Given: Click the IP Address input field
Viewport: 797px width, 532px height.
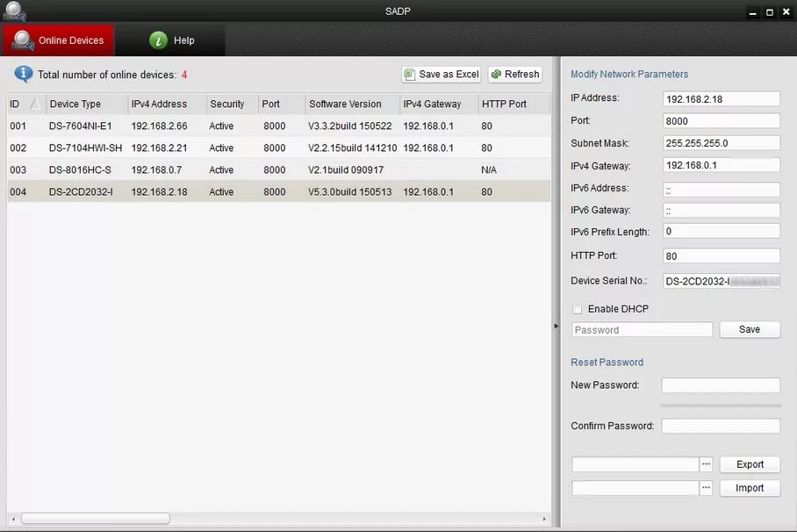Looking at the screenshot, I should (x=722, y=98).
